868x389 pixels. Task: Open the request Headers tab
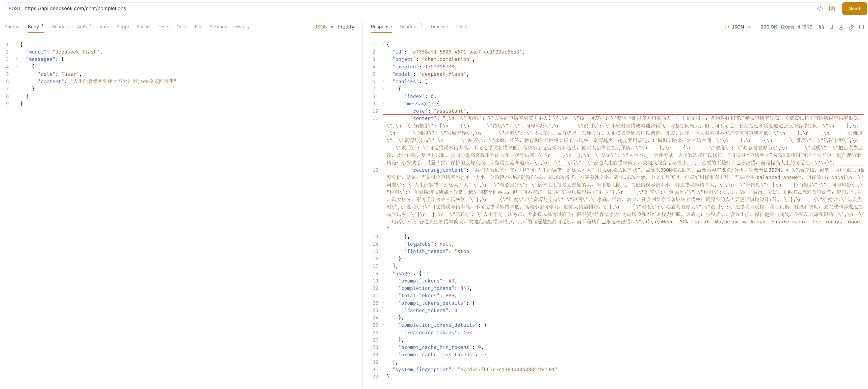point(60,27)
